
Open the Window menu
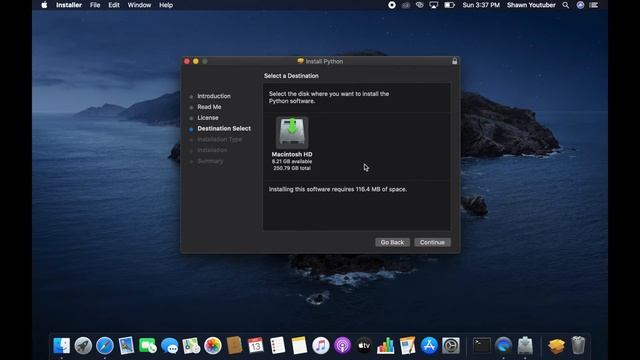pyautogui.click(x=139, y=5)
